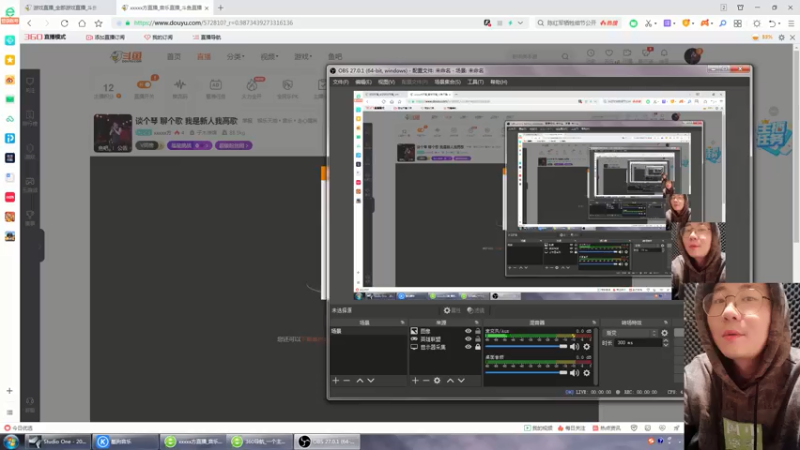The image size is (800, 450).
Task: Open microphone/Aux channel settings gear
Action: pyautogui.click(x=587, y=347)
